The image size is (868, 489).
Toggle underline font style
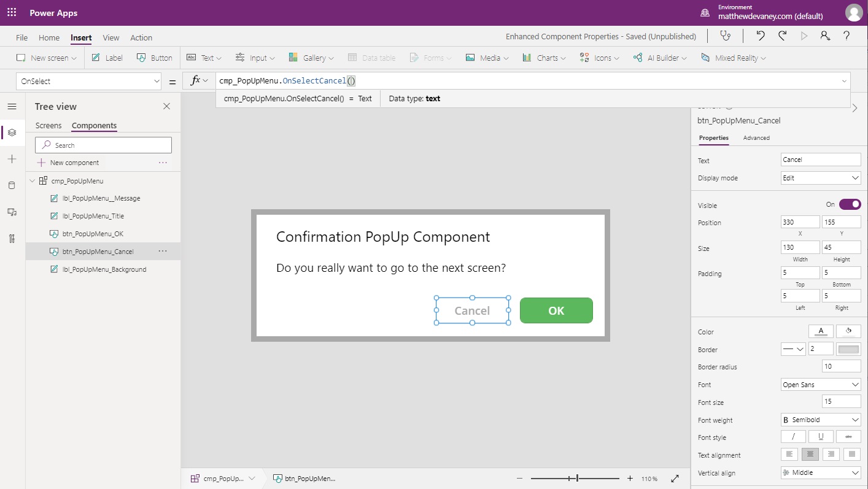821,436
